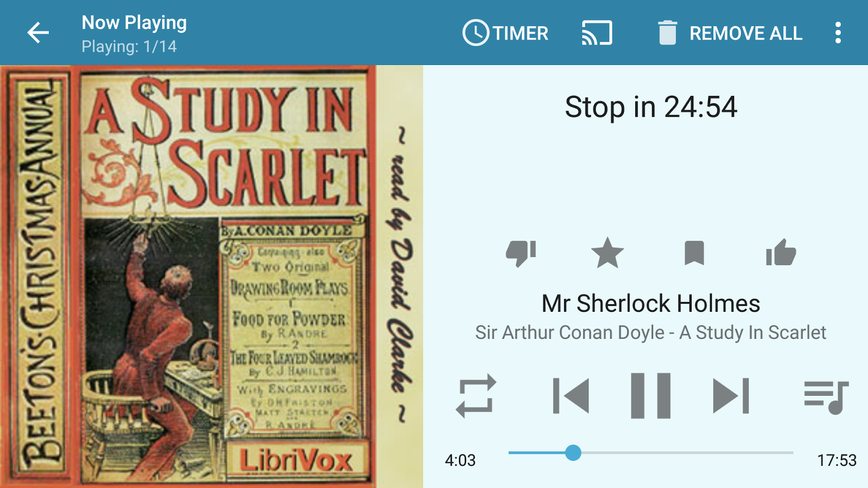
Task: Skip to previous track
Action: [x=571, y=396]
